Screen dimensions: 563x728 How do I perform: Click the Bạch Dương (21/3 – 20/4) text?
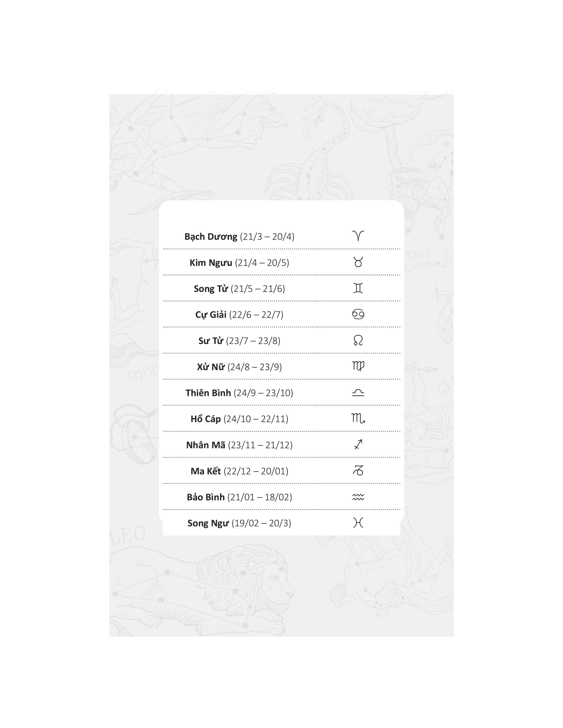[x=239, y=237]
